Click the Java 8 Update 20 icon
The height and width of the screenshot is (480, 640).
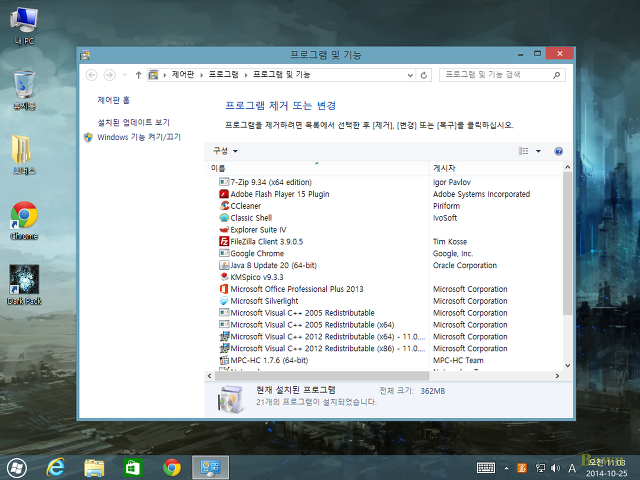pyautogui.click(x=224, y=265)
